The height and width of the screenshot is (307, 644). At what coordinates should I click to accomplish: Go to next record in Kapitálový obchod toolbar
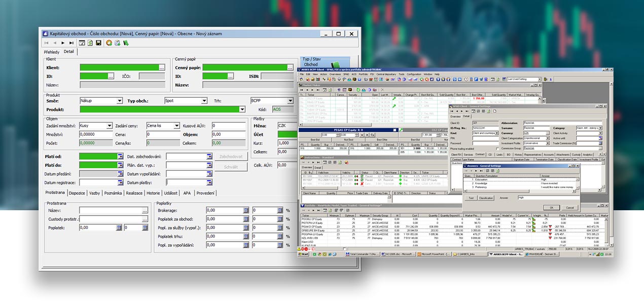62,43
